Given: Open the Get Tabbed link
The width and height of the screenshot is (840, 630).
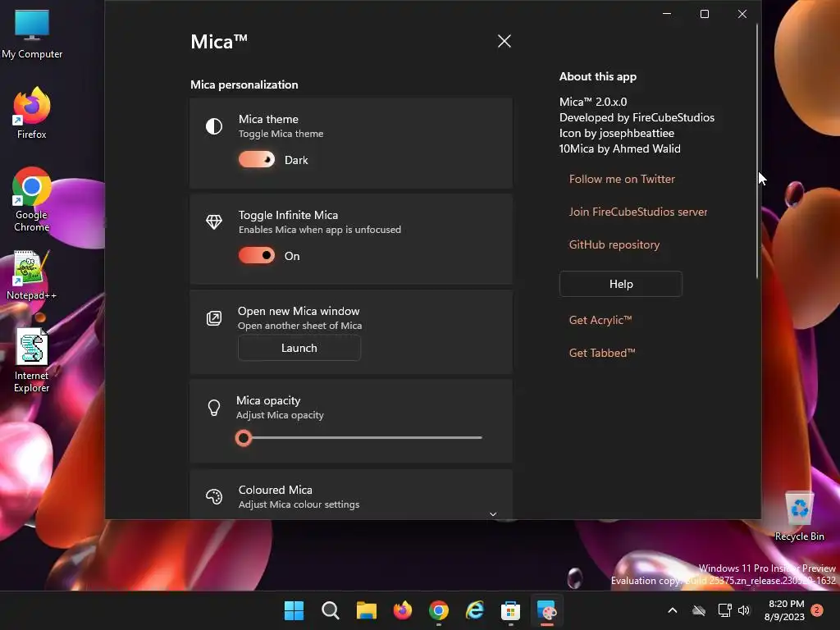Looking at the screenshot, I should click(601, 353).
